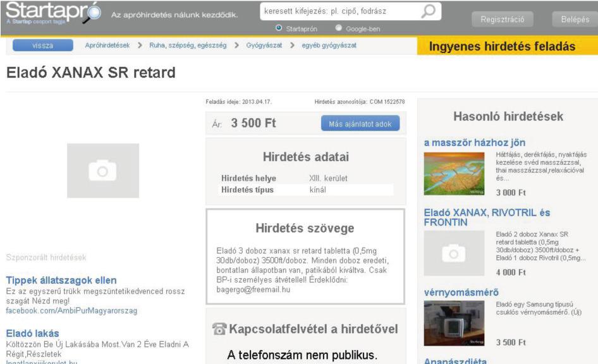The height and width of the screenshot is (364, 598).
Task: Click Más ajánlatot adok button
Action: coord(360,123)
